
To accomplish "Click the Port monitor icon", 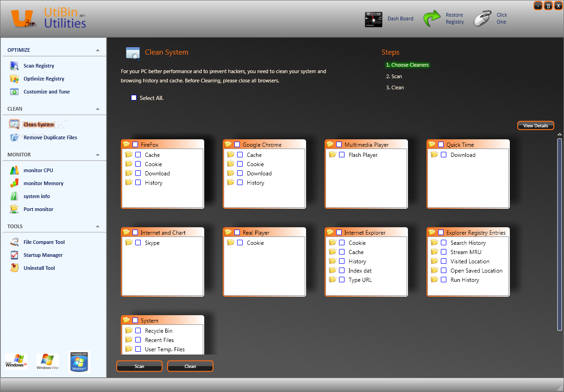I will (x=14, y=209).
